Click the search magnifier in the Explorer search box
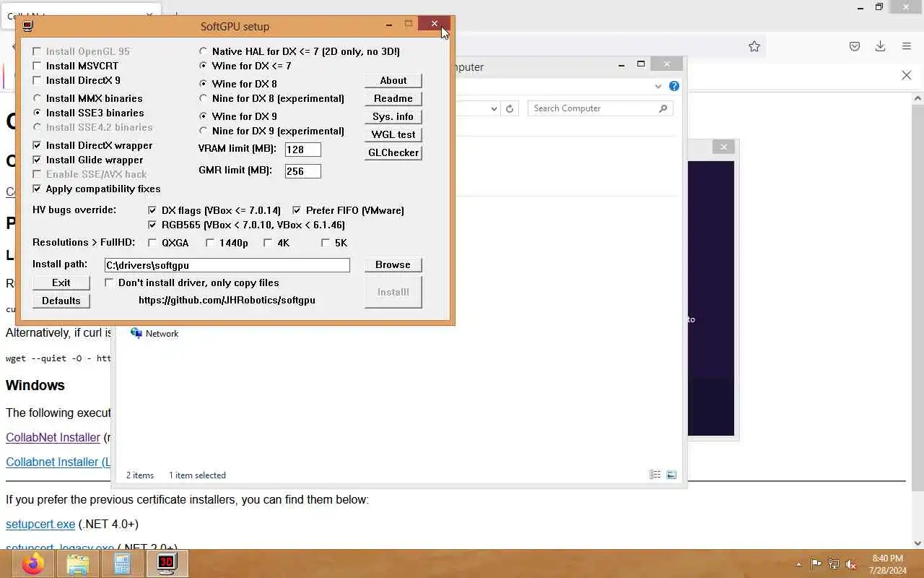Image resolution: width=924 pixels, height=578 pixels. [663, 108]
